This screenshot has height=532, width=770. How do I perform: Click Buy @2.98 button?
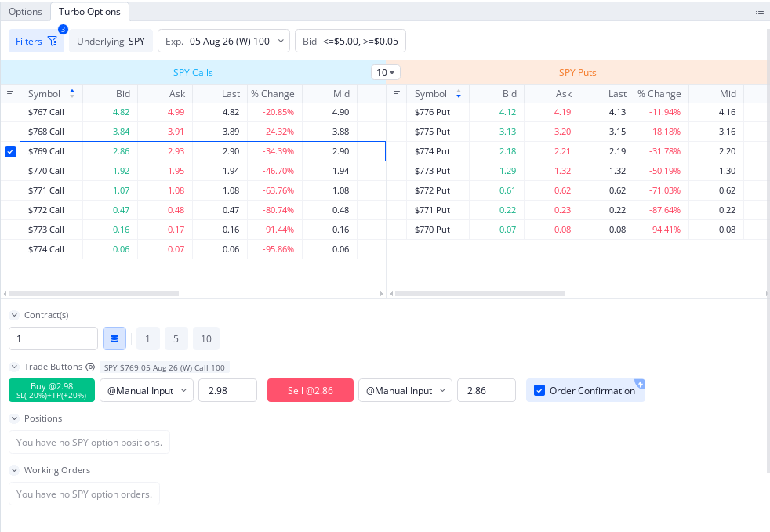52,391
